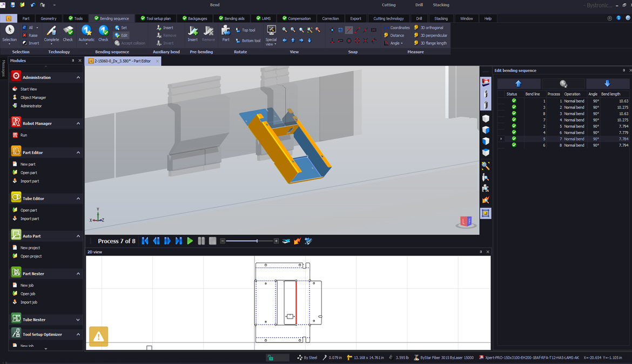The height and width of the screenshot is (364, 632).
Task: Expand the Tube Nester module section
Action: 78,320
